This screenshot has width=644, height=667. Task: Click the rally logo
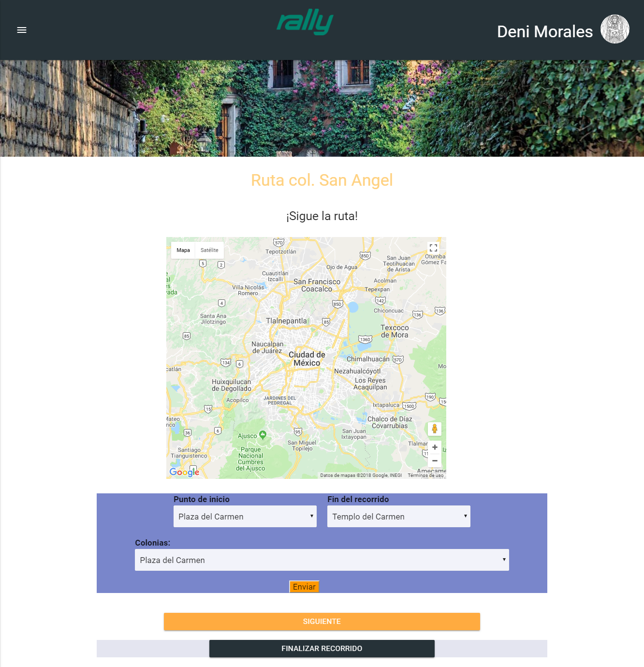(305, 22)
